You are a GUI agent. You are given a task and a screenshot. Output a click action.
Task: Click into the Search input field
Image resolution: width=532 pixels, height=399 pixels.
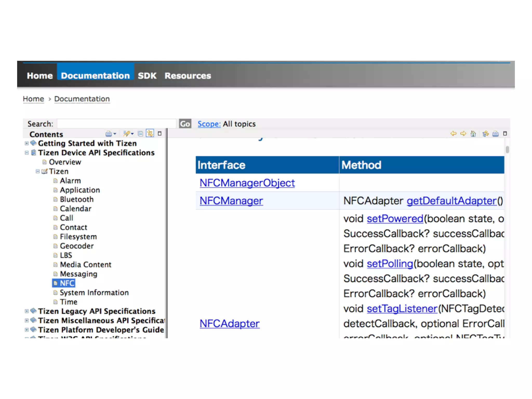tap(116, 124)
